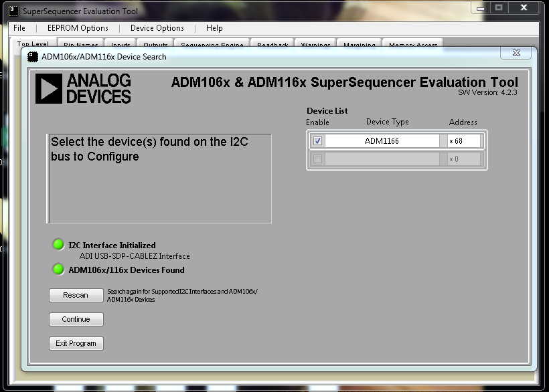Click the ADM106x/116x Devices Found green indicator
Image resolution: width=549 pixels, height=392 pixels.
tap(58, 270)
